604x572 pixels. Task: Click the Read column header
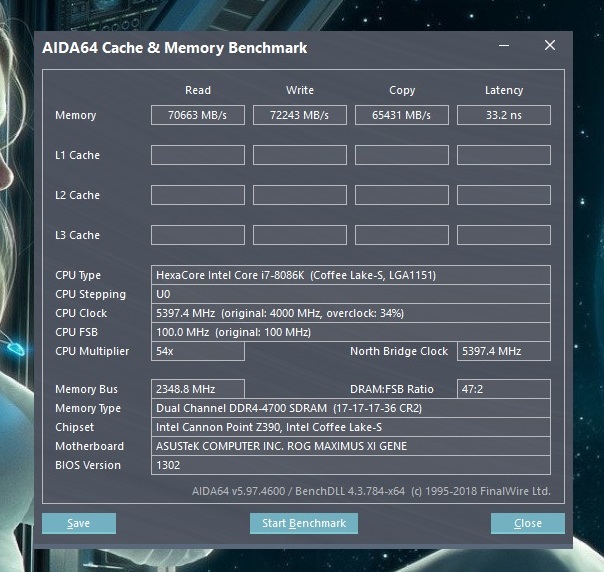point(198,90)
